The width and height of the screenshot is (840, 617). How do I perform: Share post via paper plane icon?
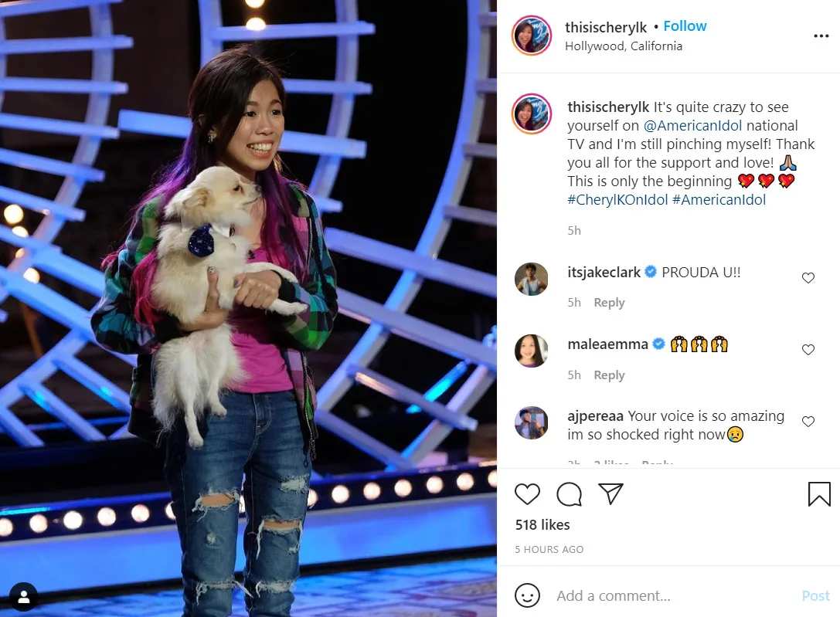[x=610, y=493]
